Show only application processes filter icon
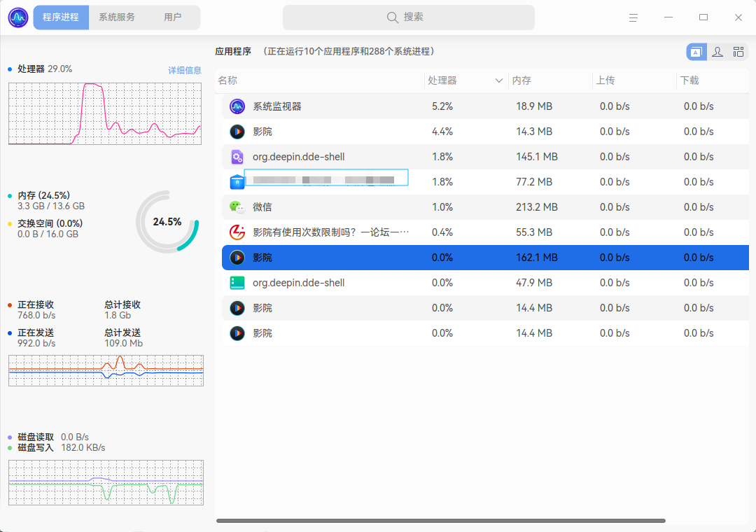The width and height of the screenshot is (756, 532). (696, 52)
